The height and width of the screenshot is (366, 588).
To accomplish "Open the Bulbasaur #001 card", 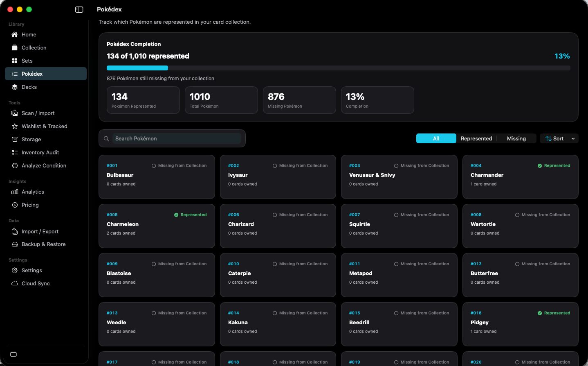I will click(157, 177).
